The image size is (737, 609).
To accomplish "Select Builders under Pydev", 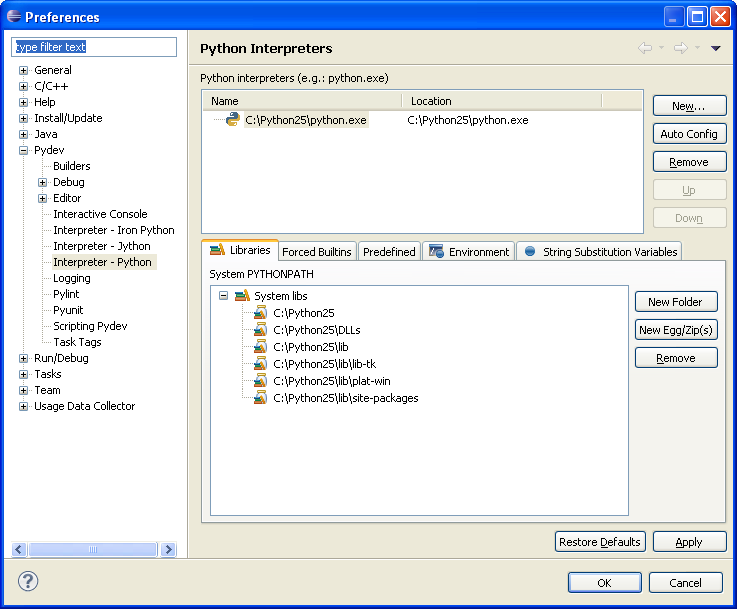I will (71, 166).
